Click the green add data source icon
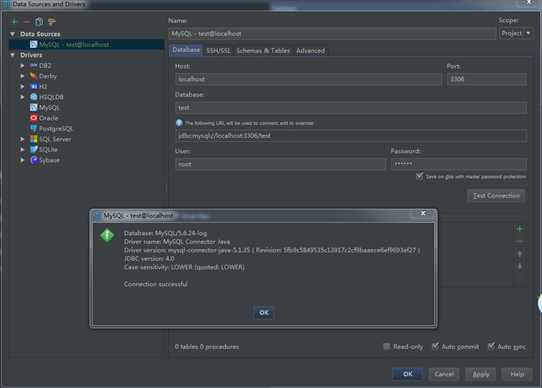This screenshot has width=542, height=388. pyautogui.click(x=15, y=21)
